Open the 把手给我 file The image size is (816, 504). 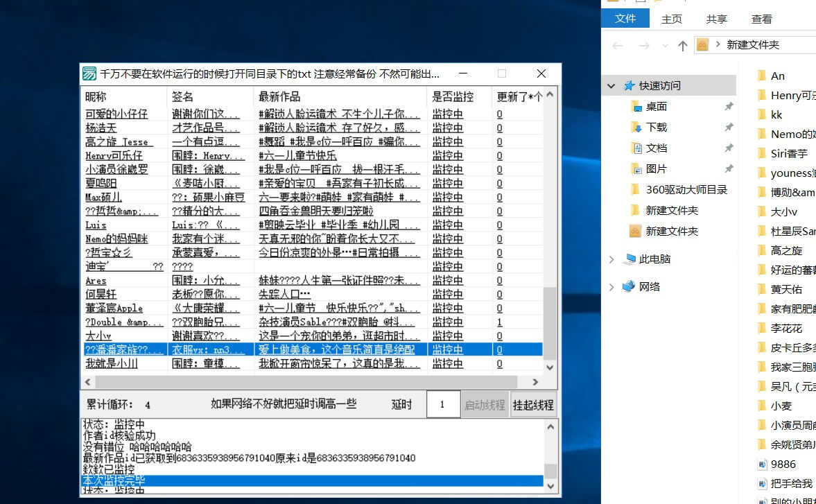[792, 484]
